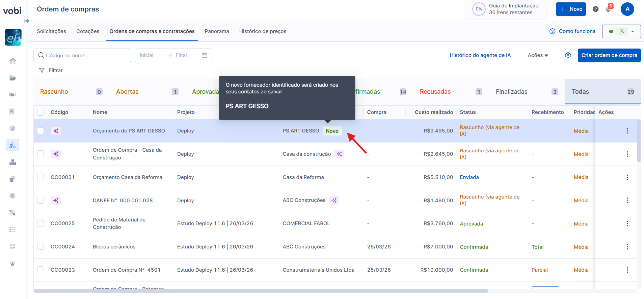Open the notifications bell icon
The height and width of the screenshot is (299, 644).
point(608,9)
